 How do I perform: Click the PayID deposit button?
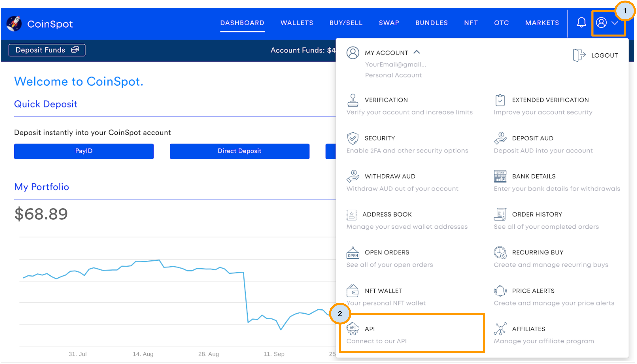(x=84, y=151)
